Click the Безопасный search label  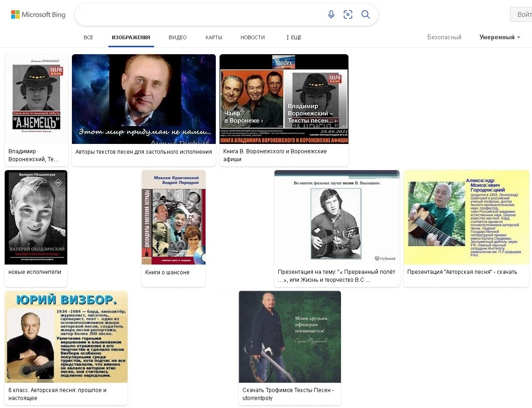point(444,37)
